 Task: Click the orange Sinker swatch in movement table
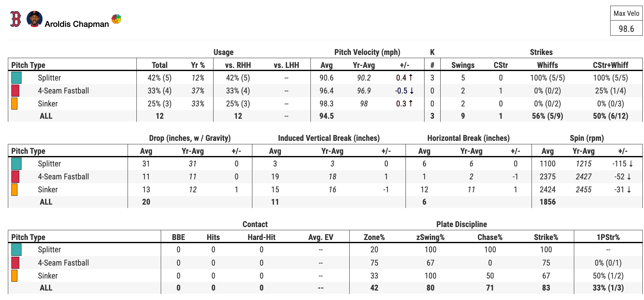coord(14,189)
